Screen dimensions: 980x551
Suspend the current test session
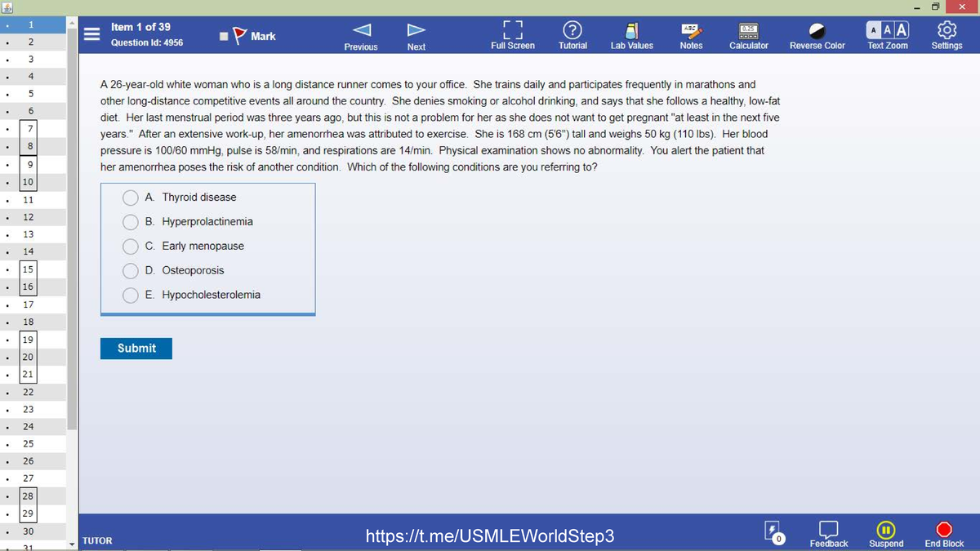[x=886, y=533]
